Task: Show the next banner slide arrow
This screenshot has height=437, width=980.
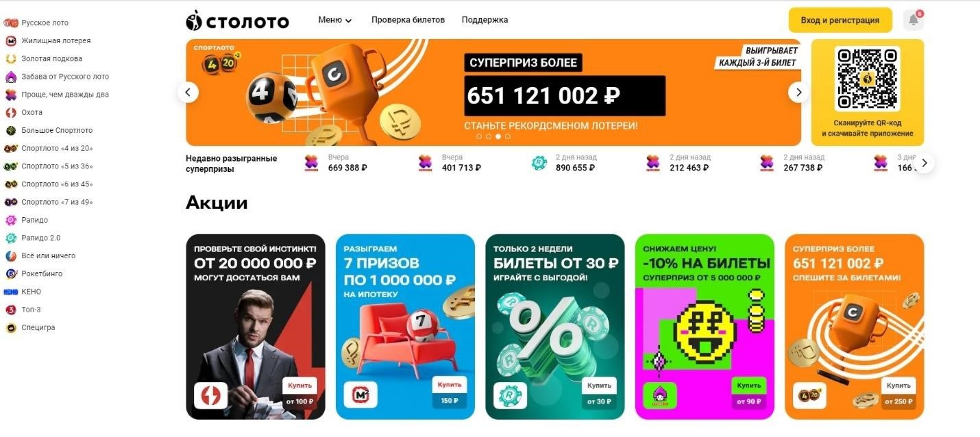Action: pos(798,92)
